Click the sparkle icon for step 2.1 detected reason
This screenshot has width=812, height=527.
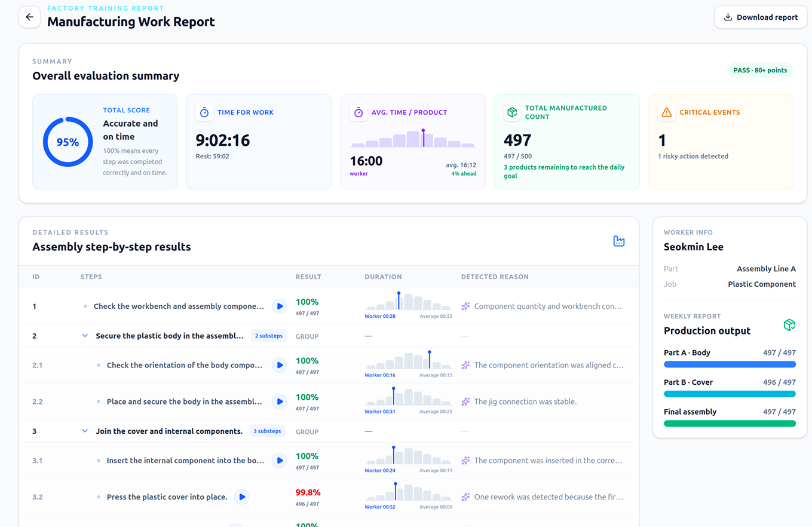click(x=465, y=365)
